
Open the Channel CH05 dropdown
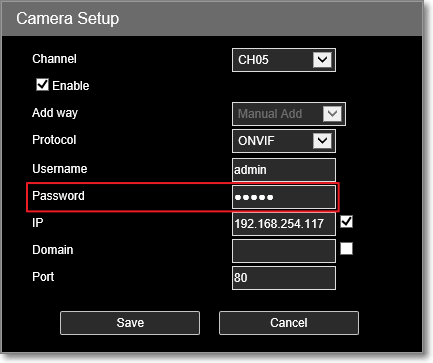284,60
